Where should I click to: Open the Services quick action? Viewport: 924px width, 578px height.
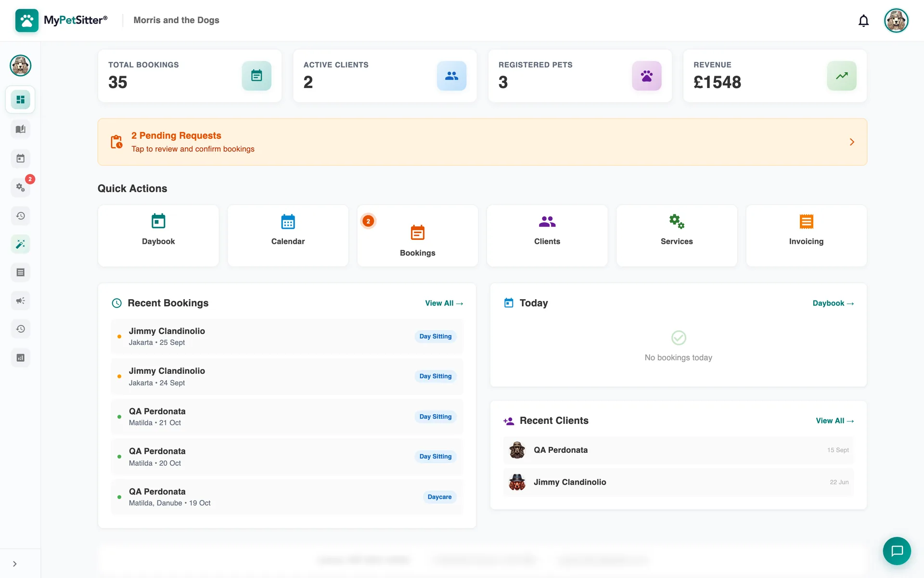677,236
